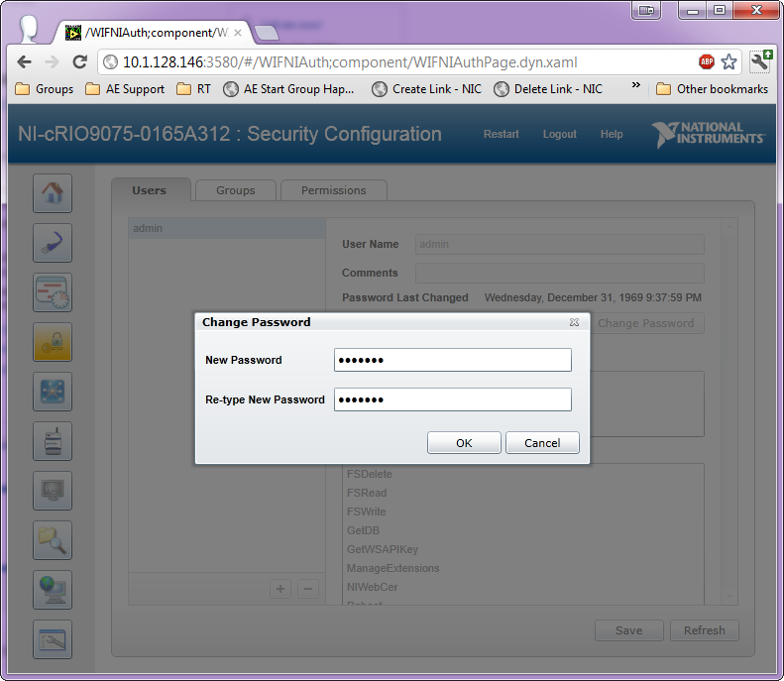Open the wrench settings sidebar icon

[53, 639]
